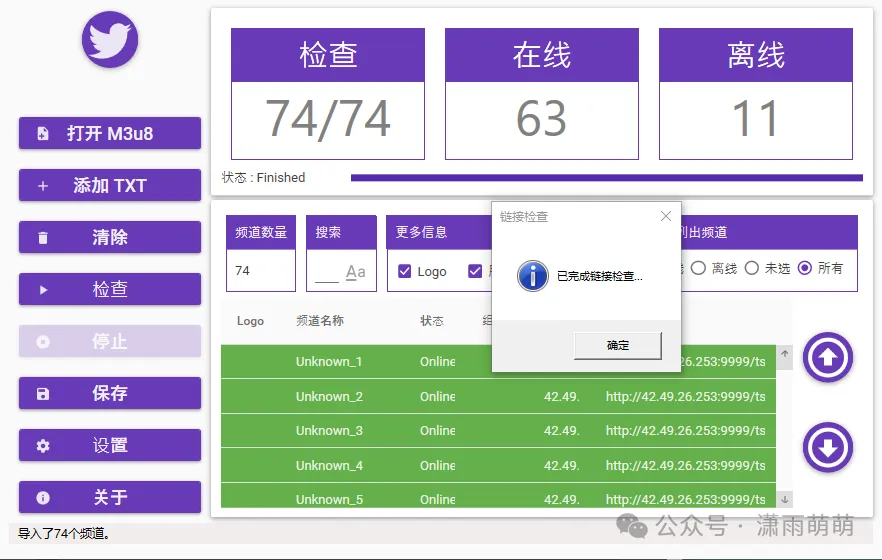This screenshot has height=560, width=882.
Task: Select the Unknown_4 channel row
Action: coord(498,466)
